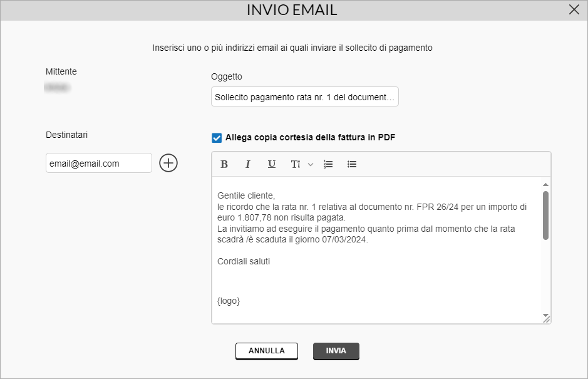
Task: Click the Oggetto subject field
Action: click(304, 97)
